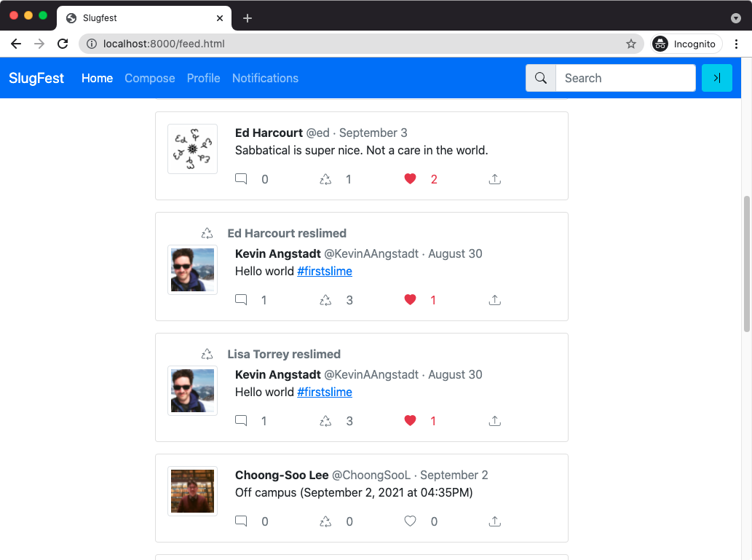Unlike Ed Harcourt's sabbatical post
This screenshot has height=560, width=752.
click(410, 178)
